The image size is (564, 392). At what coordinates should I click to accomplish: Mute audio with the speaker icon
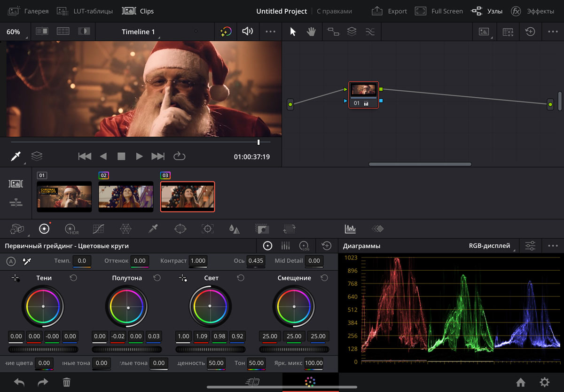pos(247,31)
